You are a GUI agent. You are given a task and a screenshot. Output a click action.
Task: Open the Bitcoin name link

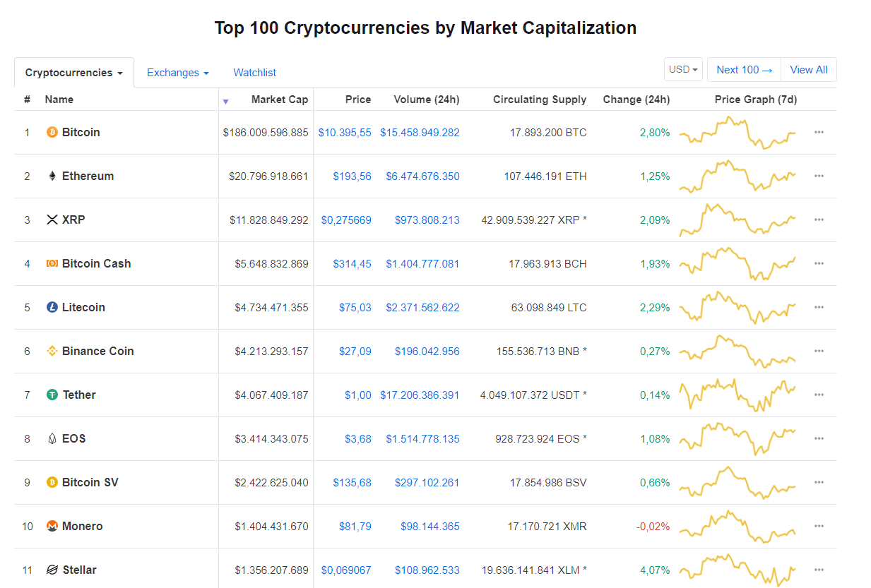pos(81,132)
